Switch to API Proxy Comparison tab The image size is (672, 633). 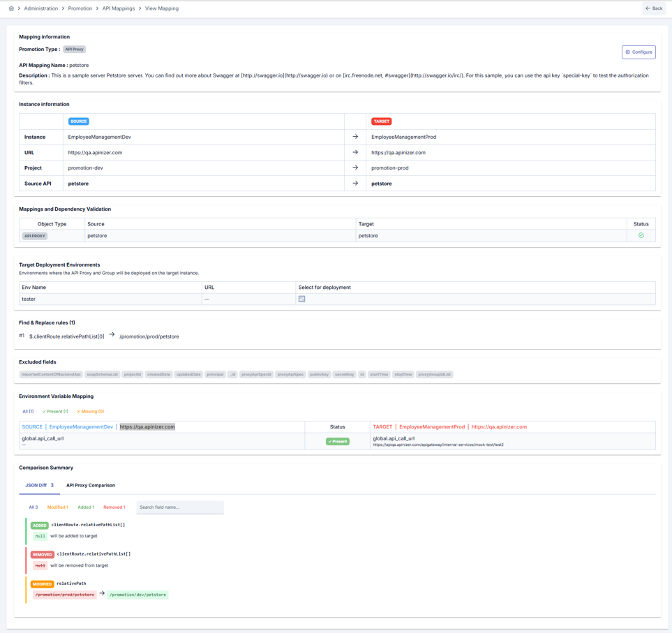[x=91, y=486]
